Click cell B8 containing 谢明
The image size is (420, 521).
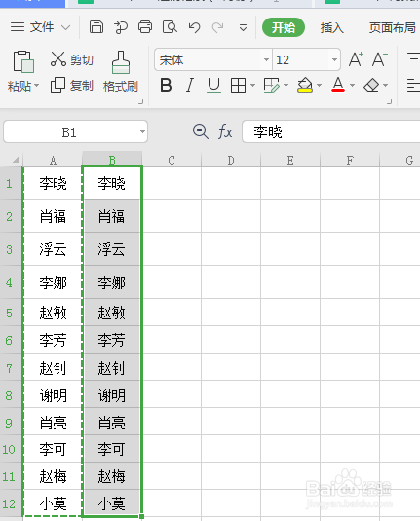(112, 394)
